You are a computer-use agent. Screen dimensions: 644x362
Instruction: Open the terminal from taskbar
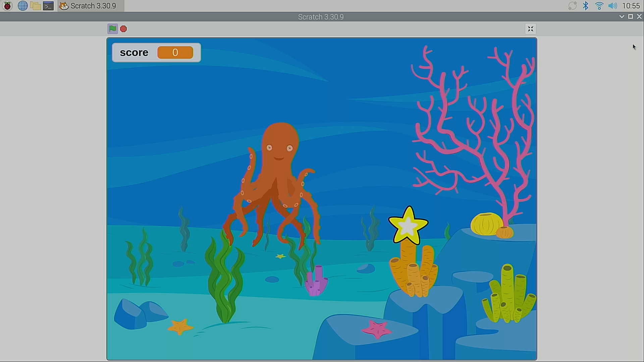48,6
